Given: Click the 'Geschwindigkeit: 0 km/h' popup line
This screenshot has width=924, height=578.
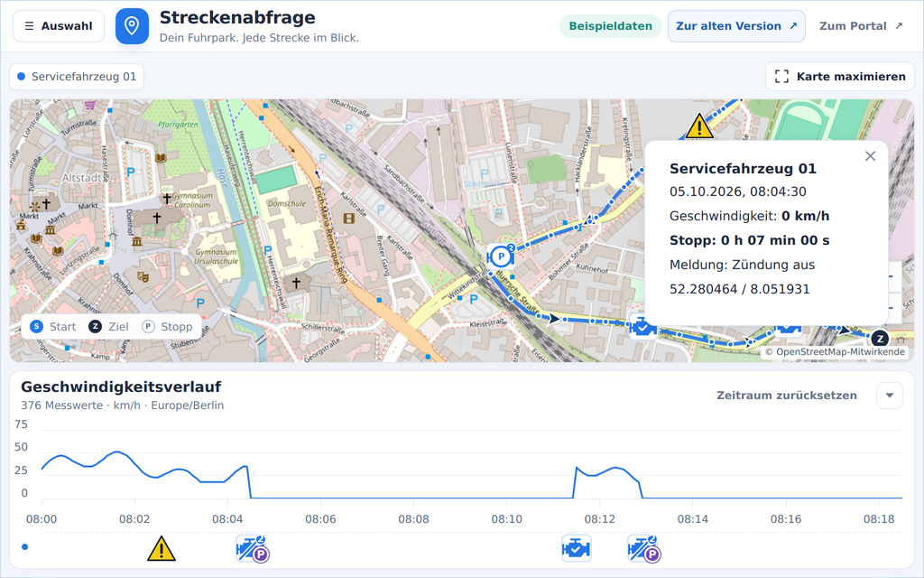Looking at the screenshot, I should click(750, 216).
